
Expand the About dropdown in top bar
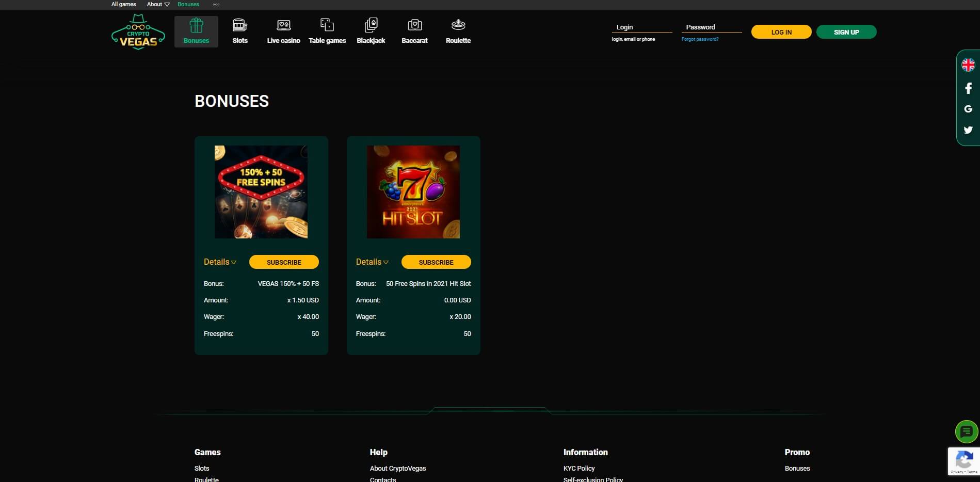tap(158, 4)
